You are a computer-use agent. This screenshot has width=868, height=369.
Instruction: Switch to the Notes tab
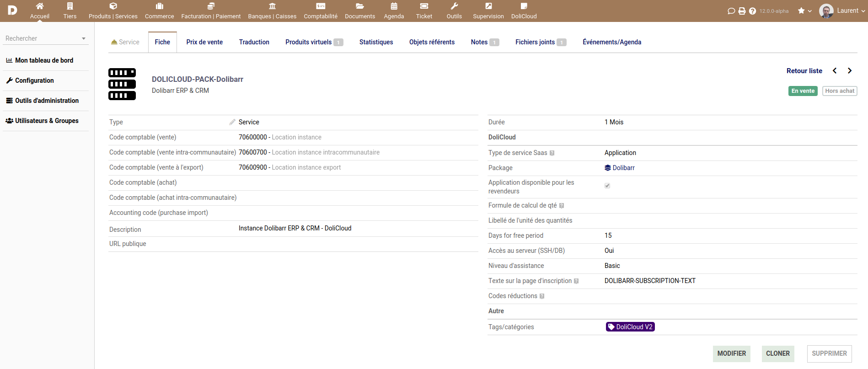(485, 42)
